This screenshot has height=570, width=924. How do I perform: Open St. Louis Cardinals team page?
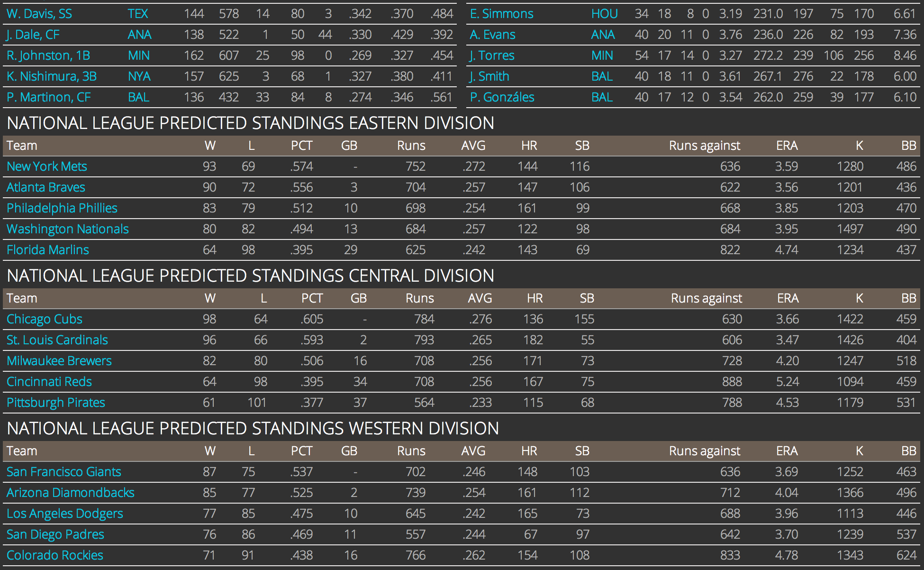57,340
